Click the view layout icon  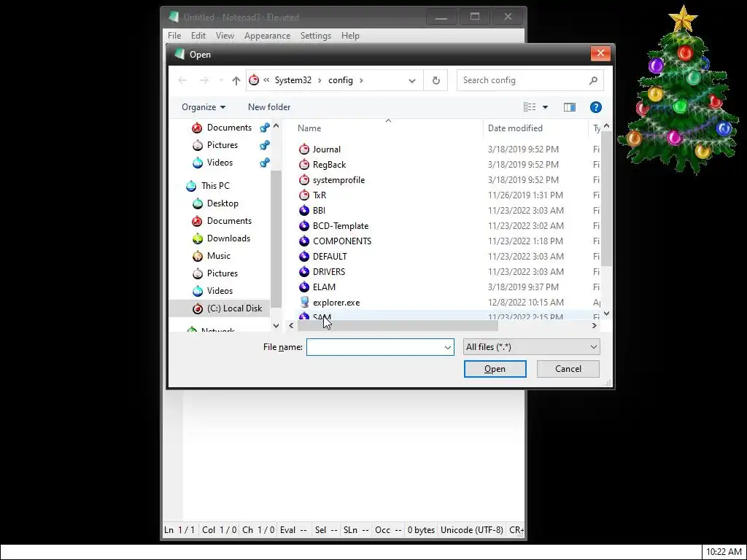coord(530,107)
